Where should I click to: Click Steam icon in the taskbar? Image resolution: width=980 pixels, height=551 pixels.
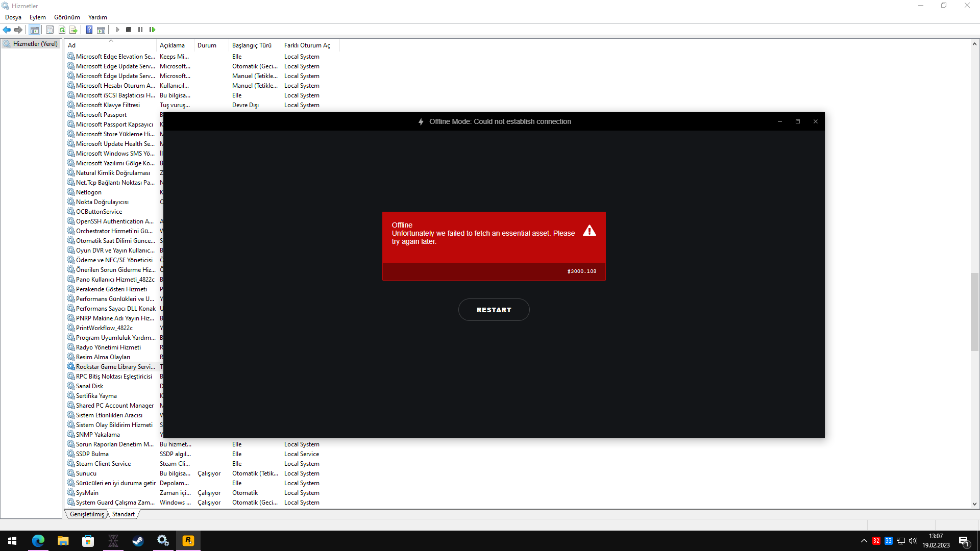138,541
